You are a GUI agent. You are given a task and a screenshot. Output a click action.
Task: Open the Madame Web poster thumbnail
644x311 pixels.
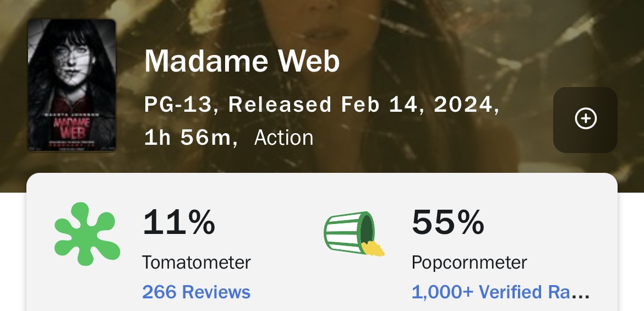(72, 85)
